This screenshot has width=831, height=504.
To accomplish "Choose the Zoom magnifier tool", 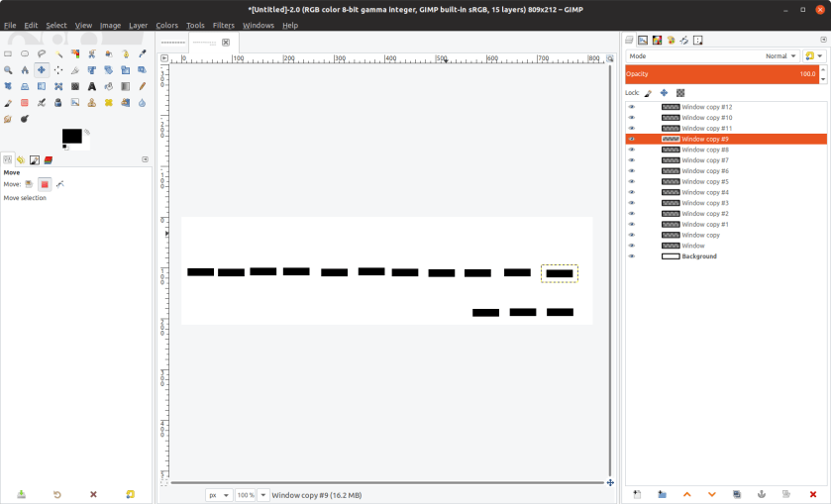I will coord(8,70).
